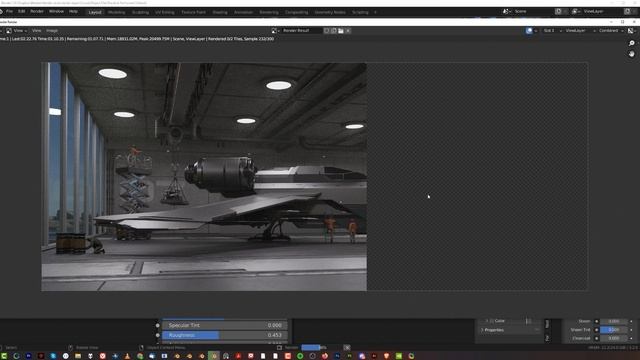Open the Window menu
This screenshot has width=640, height=360.
click(x=56, y=11)
